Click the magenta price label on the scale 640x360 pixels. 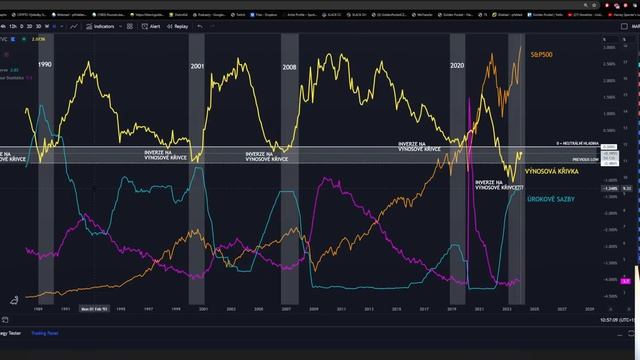tap(626, 281)
